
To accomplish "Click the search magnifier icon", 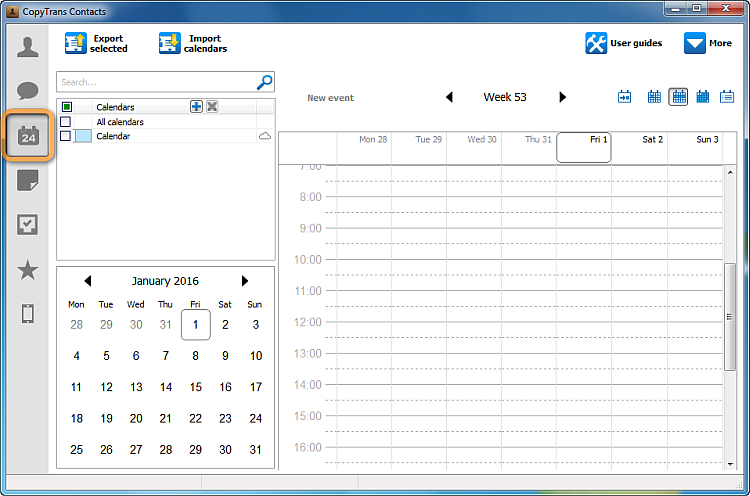I will click(x=265, y=82).
